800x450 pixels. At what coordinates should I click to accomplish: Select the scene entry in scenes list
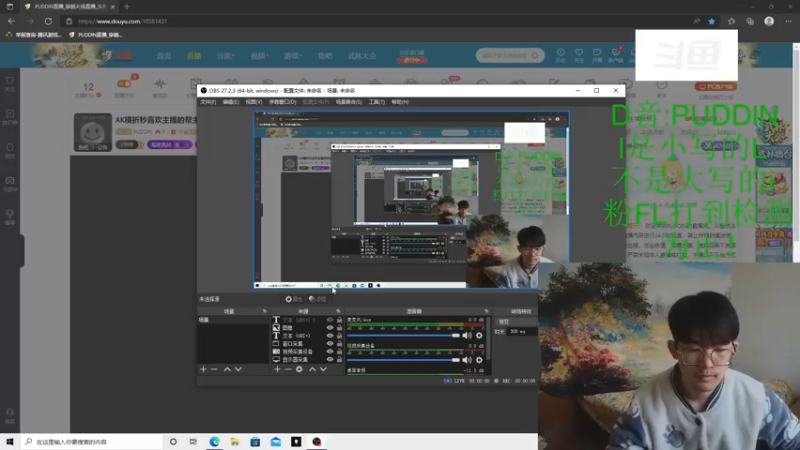233,320
